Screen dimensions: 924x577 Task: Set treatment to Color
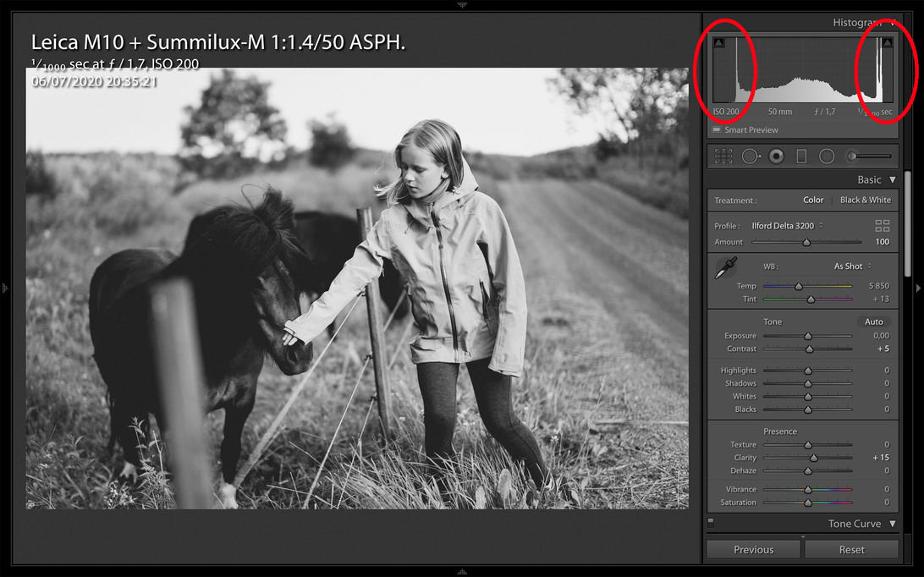point(813,201)
